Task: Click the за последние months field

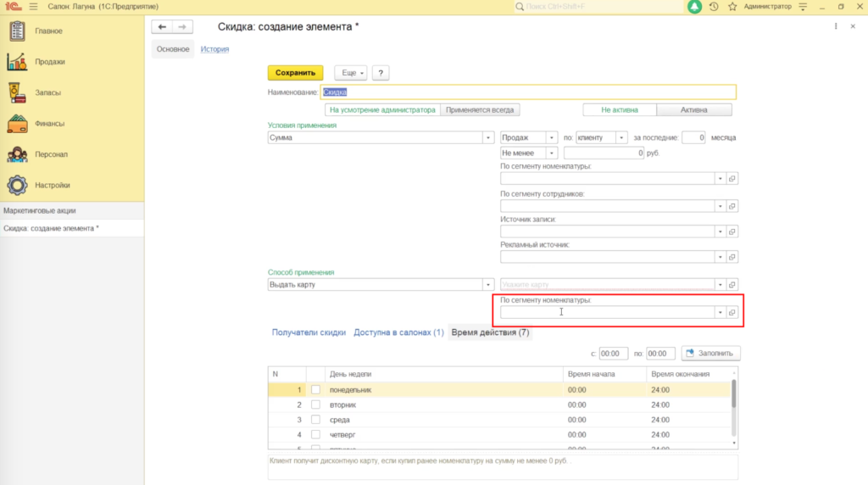Action: pyautogui.click(x=693, y=138)
